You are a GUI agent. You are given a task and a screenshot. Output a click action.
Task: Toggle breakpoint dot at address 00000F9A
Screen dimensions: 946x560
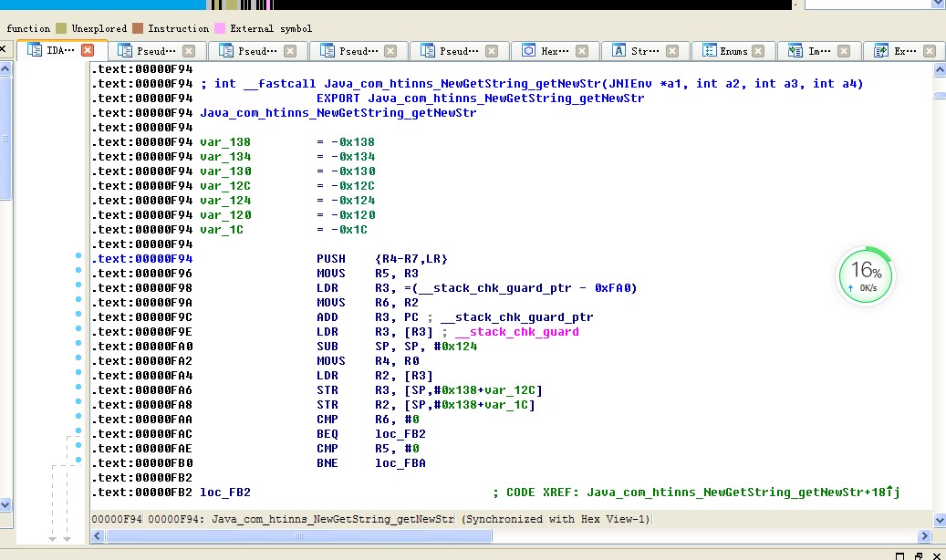pyautogui.click(x=78, y=299)
